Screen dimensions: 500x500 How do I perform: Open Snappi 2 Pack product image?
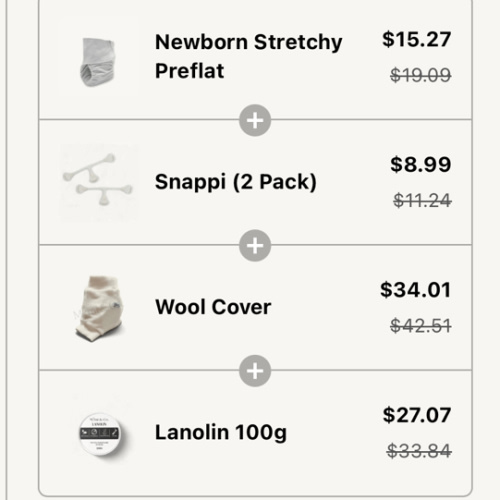[x=99, y=182]
